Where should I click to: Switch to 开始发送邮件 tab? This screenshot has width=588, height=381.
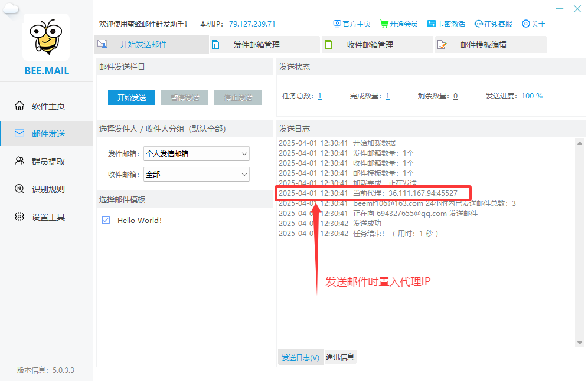[151, 44]
